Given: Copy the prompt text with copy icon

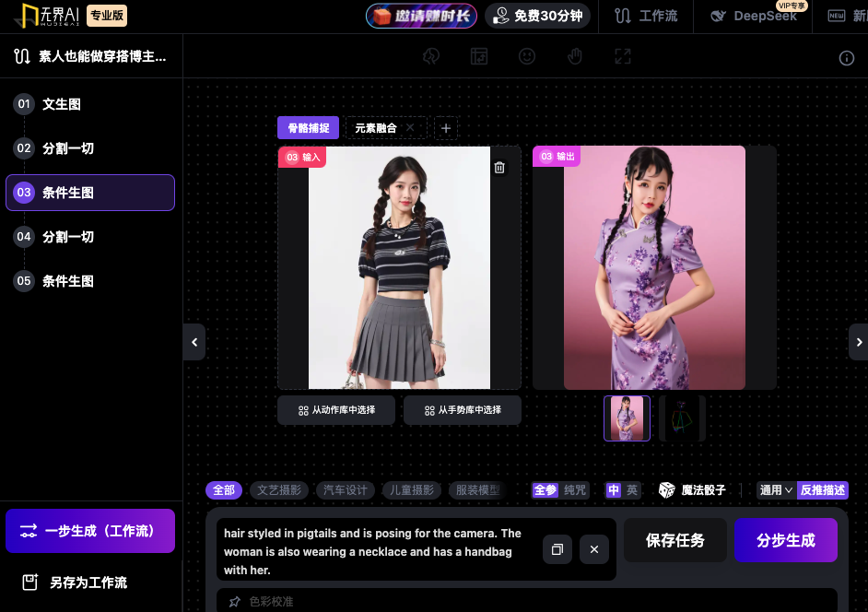Looking at the screenshot, I should (557, 549).
